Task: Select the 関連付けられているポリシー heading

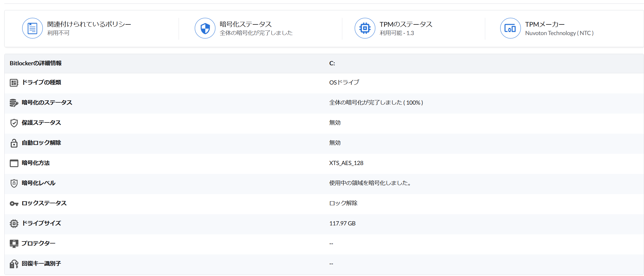Action: coord(89,24)
